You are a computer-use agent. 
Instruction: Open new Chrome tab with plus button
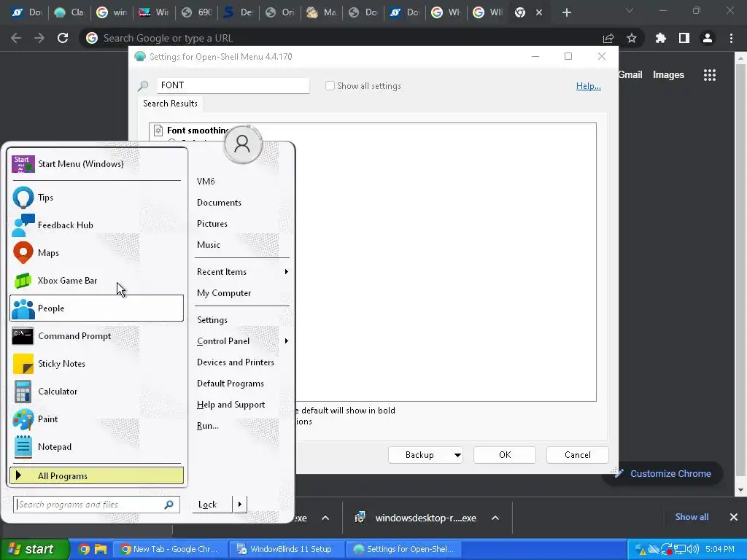pos(566,12)
